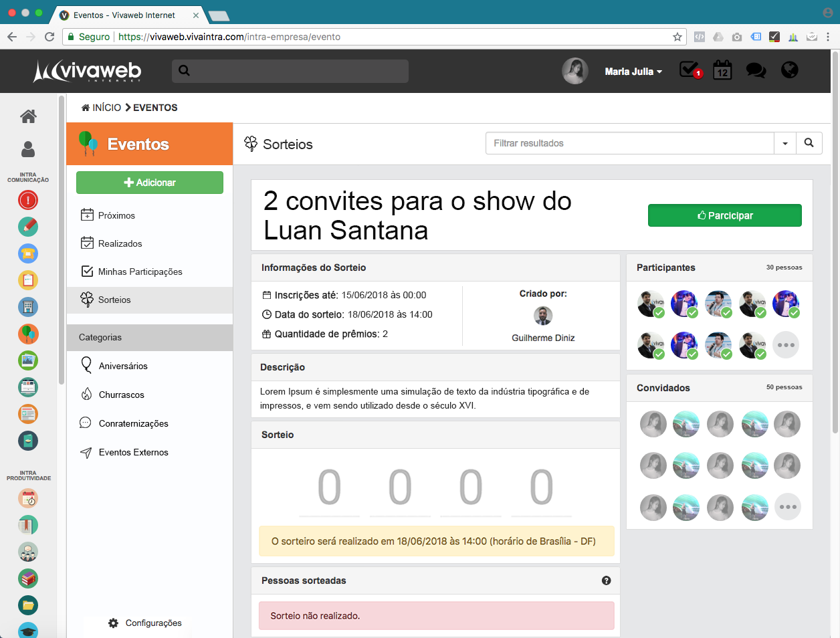Expand the filter results dropdown arrow
The image size is (840, 638).
[785, 143]
